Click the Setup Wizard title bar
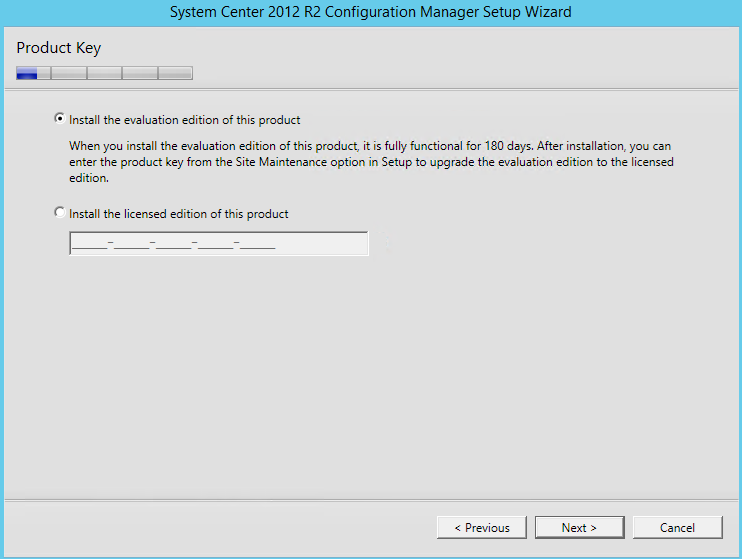 [x=371, y=12]
